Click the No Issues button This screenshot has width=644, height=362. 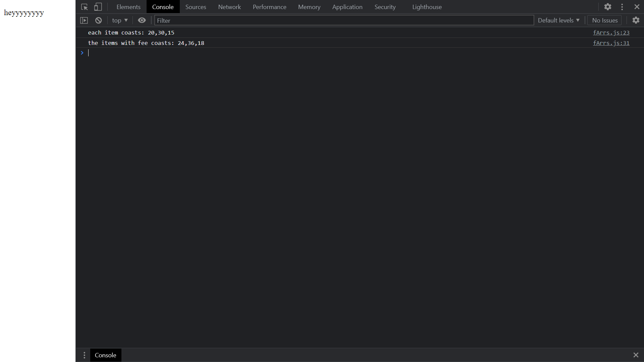click(x=604, y=20)
